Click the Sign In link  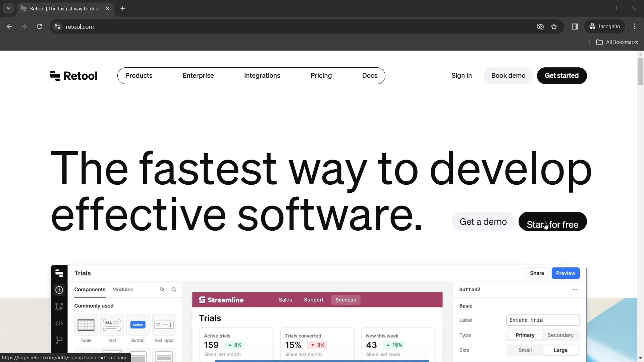point(462,76)
